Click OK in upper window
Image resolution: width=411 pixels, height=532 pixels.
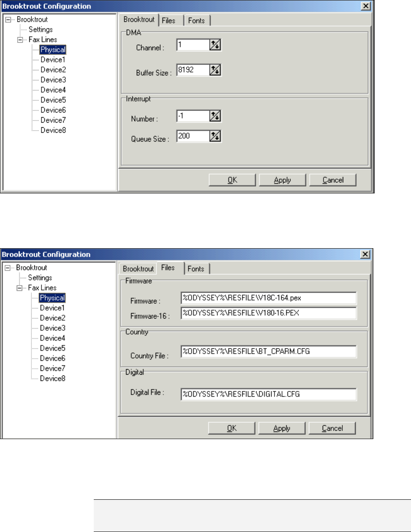click(232, 180)
